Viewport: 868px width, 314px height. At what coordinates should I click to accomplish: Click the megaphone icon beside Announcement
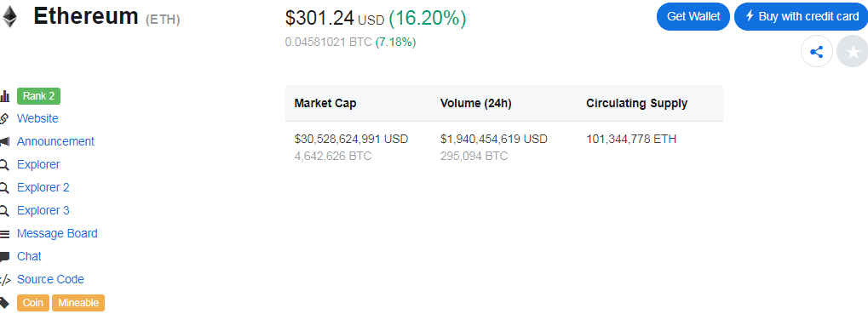pyautogui.click(x=4, y=141)
